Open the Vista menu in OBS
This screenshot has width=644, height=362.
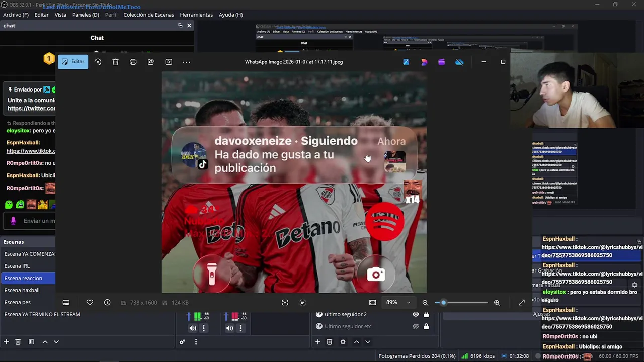click(60, 15)
